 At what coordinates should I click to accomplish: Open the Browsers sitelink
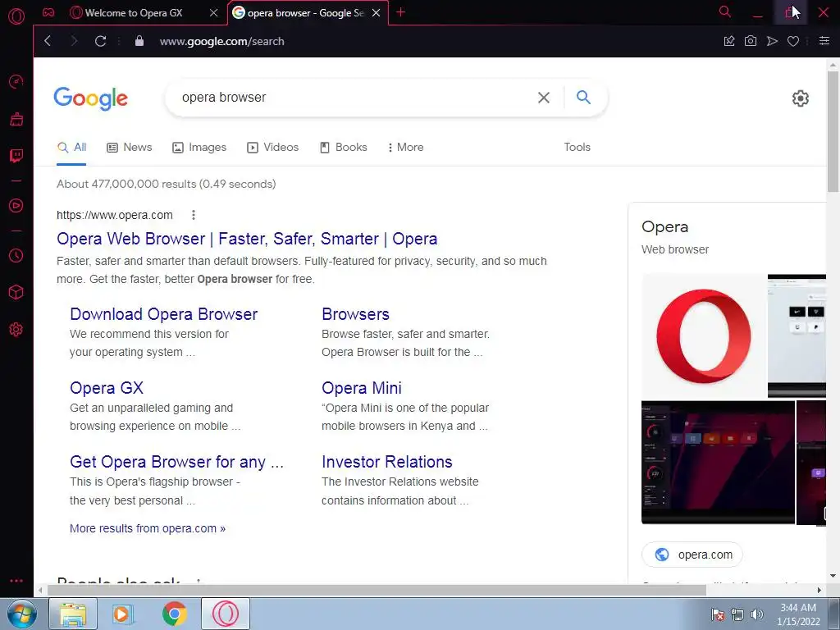tap(355, 314)
